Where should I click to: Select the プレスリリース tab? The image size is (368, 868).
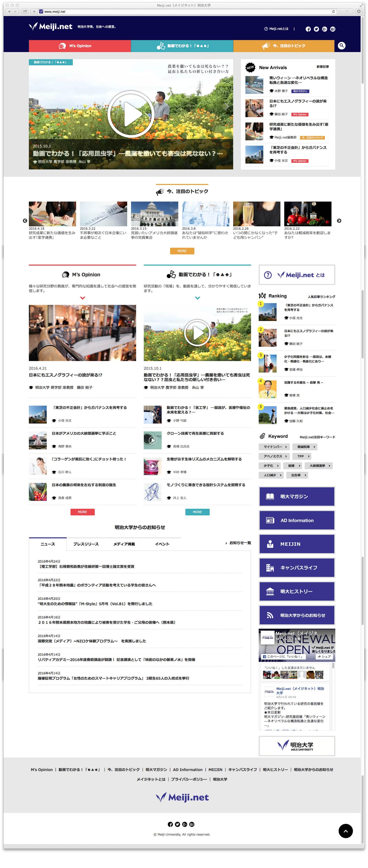click(86, 544)
